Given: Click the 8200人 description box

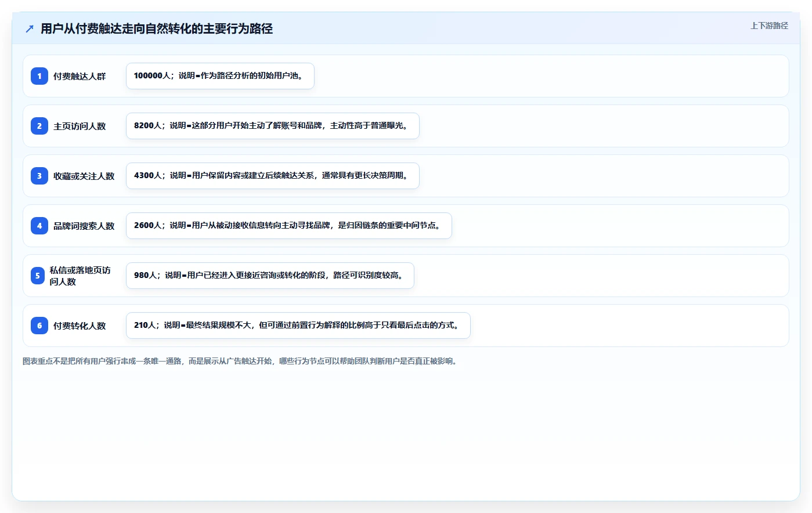Looking at the screenshot, I should 273,126.
